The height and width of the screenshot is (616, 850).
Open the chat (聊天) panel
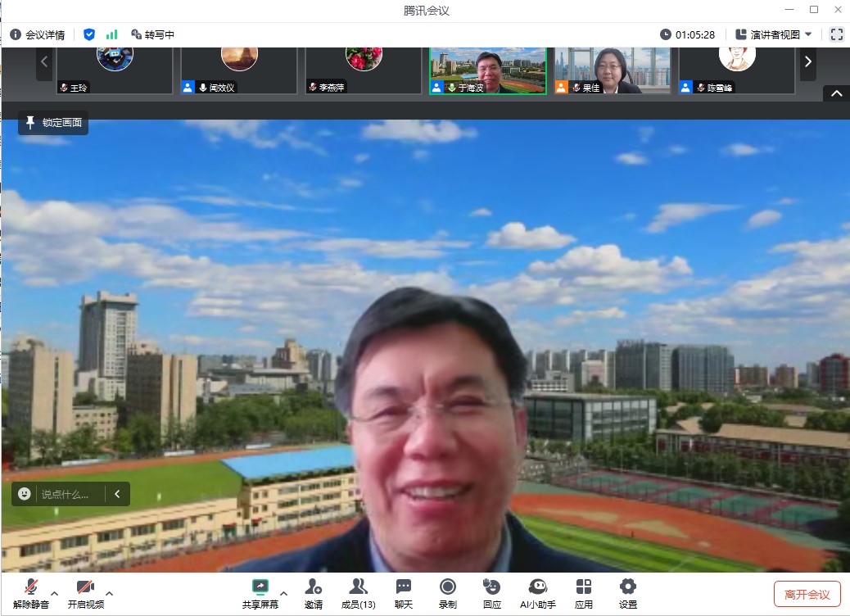[404, 593]
